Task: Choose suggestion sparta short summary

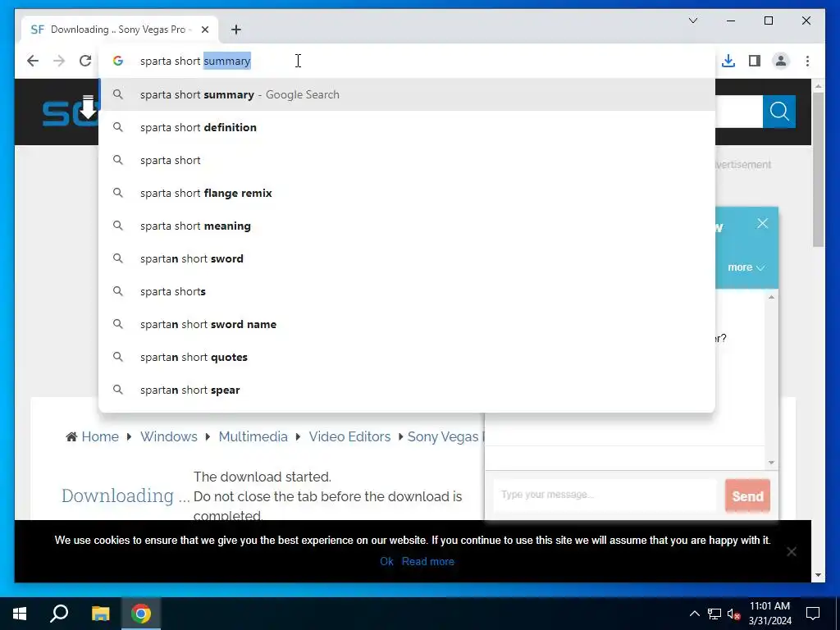Action: (407, 94)
